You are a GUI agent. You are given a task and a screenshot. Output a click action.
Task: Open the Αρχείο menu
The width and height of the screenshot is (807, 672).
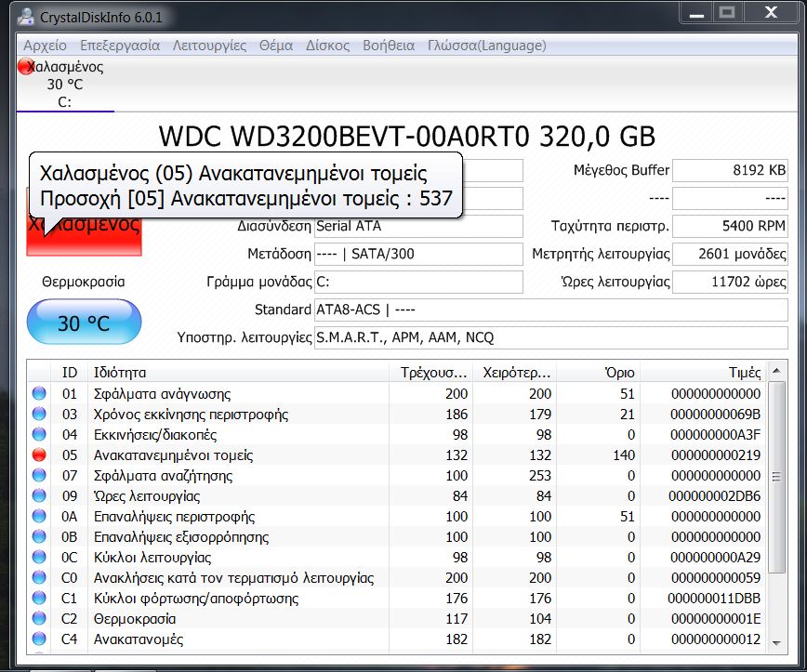[x=45, y=46]
